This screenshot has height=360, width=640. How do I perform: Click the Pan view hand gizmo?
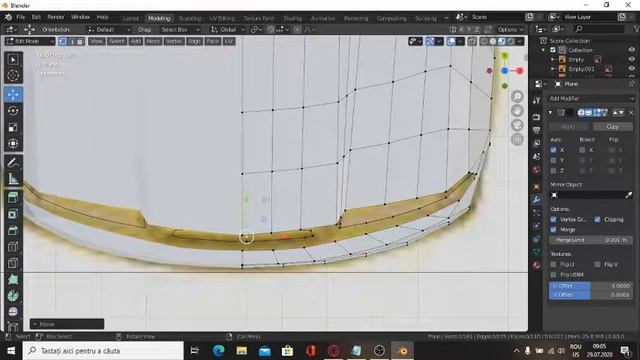coord(517,111)
